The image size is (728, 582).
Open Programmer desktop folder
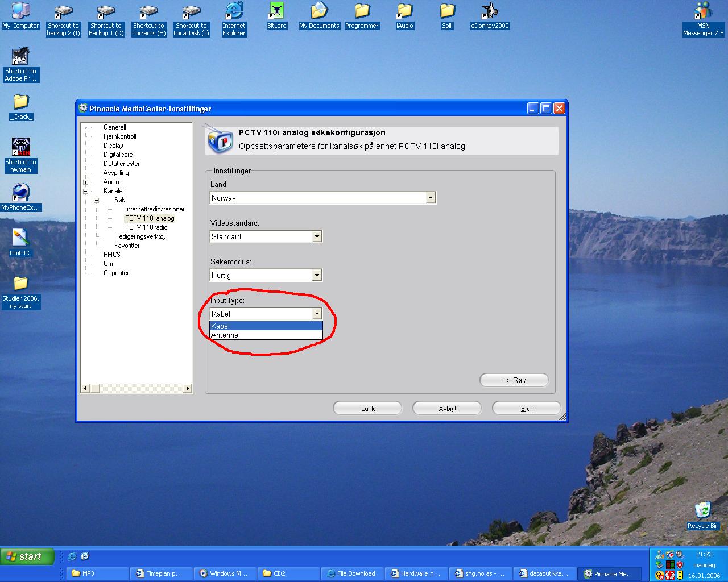(x=362, y=16)
